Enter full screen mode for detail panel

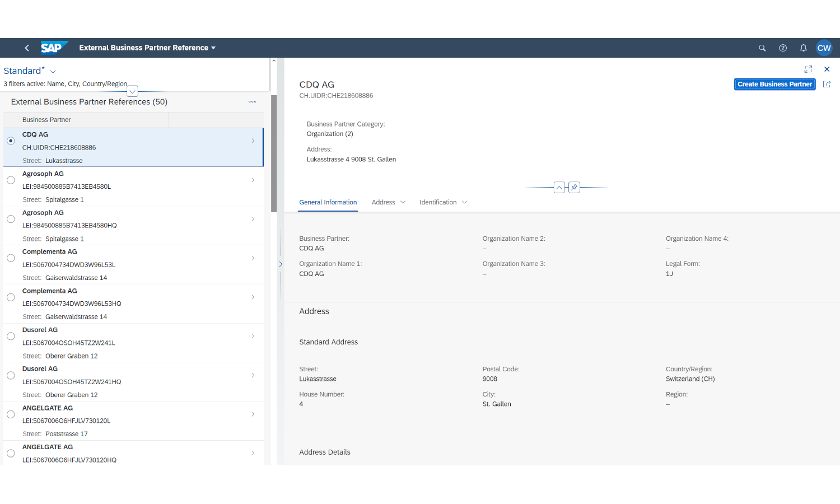pos(808,69)
